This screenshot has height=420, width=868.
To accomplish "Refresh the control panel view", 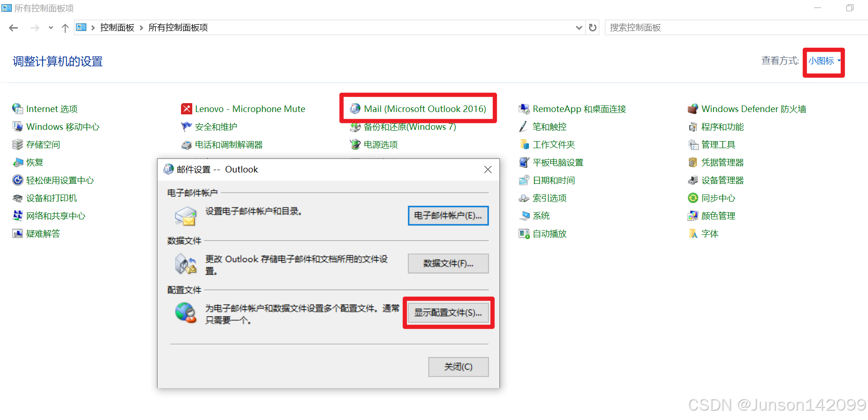I will [593, 28].
